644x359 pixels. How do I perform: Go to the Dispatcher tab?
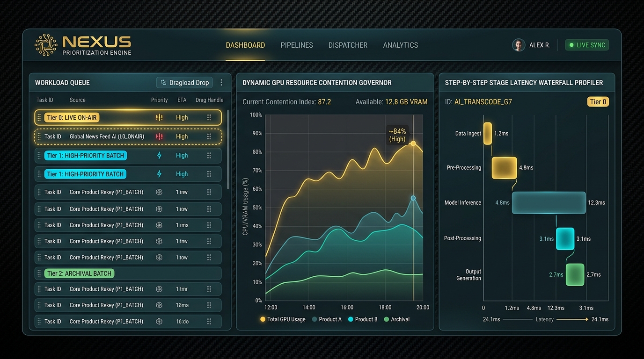coord(348,45)
